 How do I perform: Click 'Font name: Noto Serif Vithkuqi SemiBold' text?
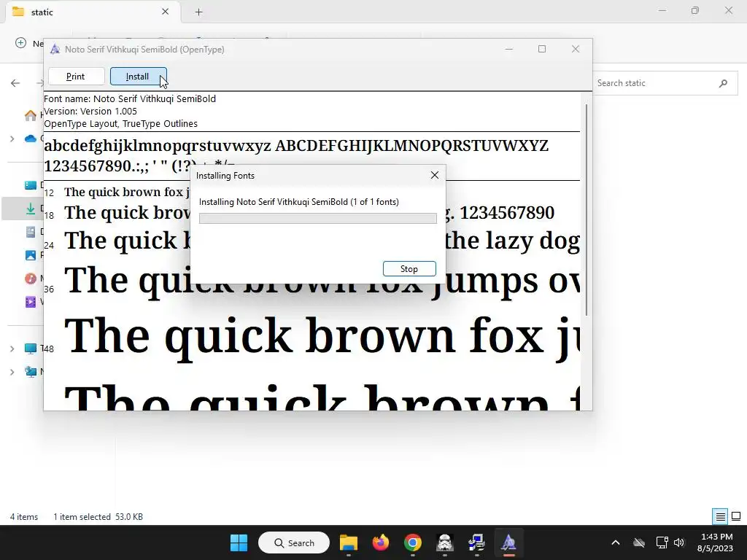(x=130, y=98)
